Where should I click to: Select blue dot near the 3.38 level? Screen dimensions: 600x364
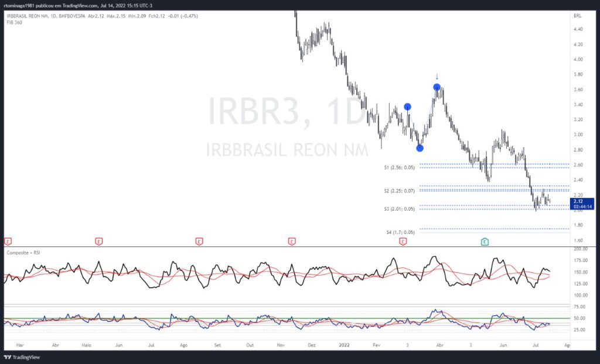click(x=408, y=107)
